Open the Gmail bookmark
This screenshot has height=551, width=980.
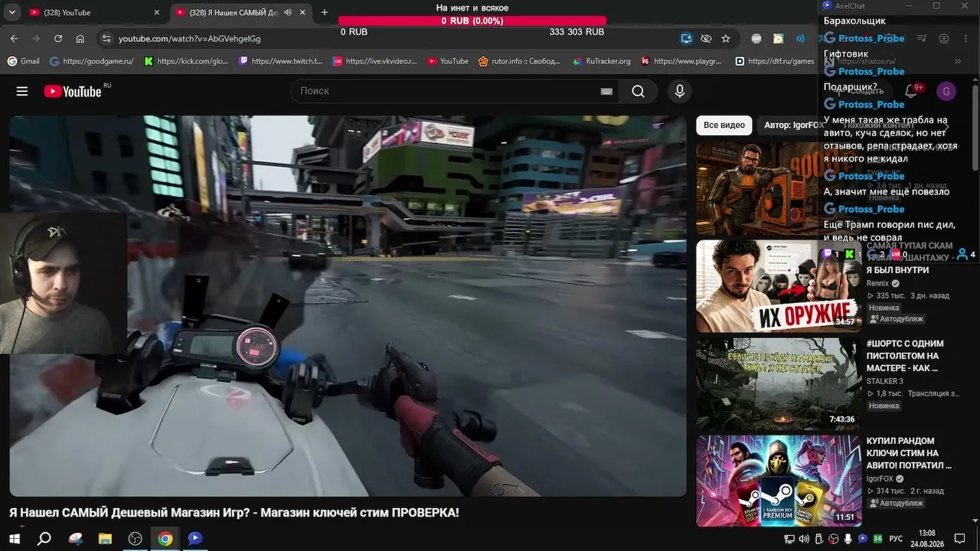coord(23,61)
